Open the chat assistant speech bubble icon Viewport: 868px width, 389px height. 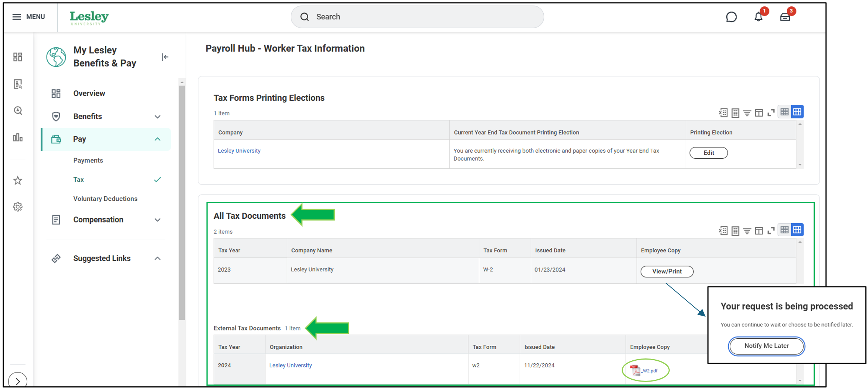point(731,17)
